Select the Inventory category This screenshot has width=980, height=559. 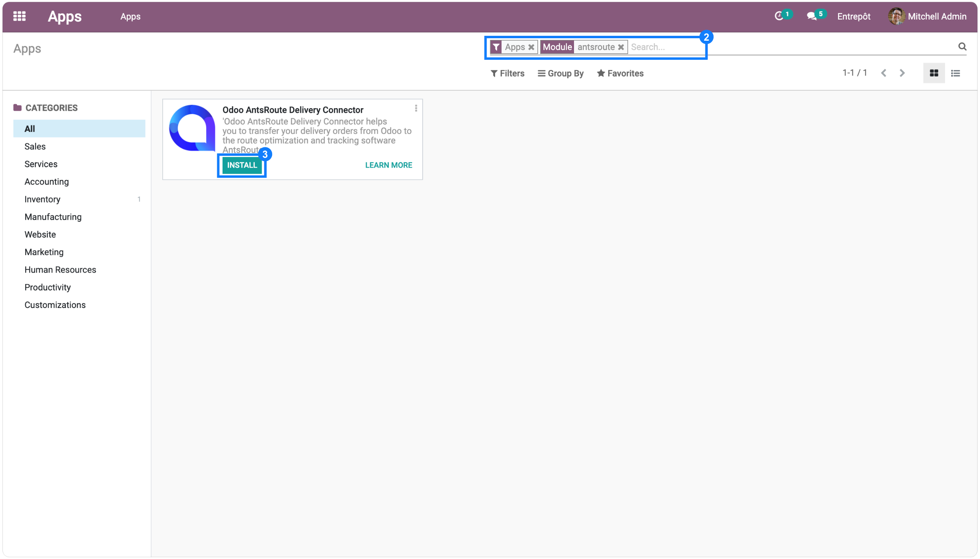(x=79, y=199)
